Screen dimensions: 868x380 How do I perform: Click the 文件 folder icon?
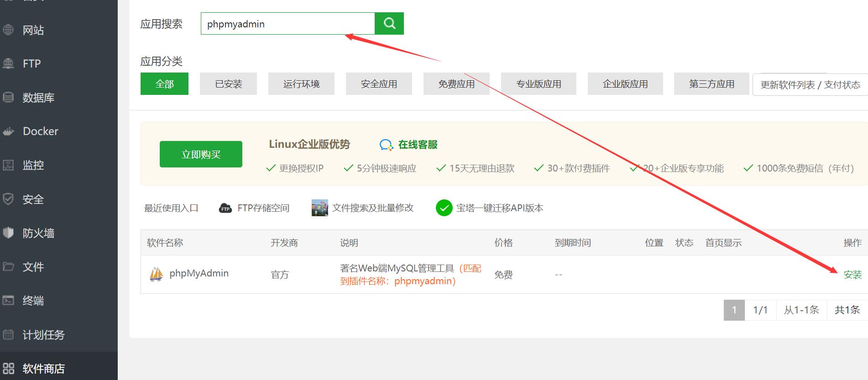pos(8,266)
